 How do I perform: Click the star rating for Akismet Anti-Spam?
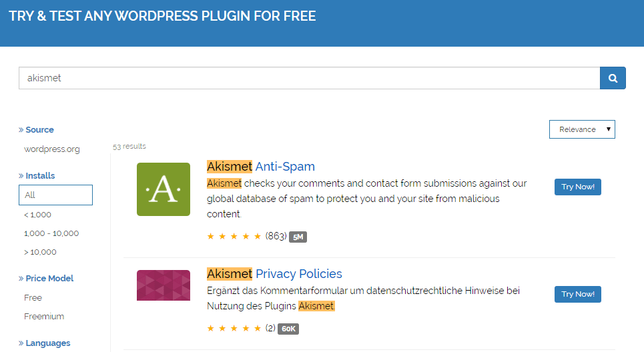pyautogui.click(x=234, y=237)
